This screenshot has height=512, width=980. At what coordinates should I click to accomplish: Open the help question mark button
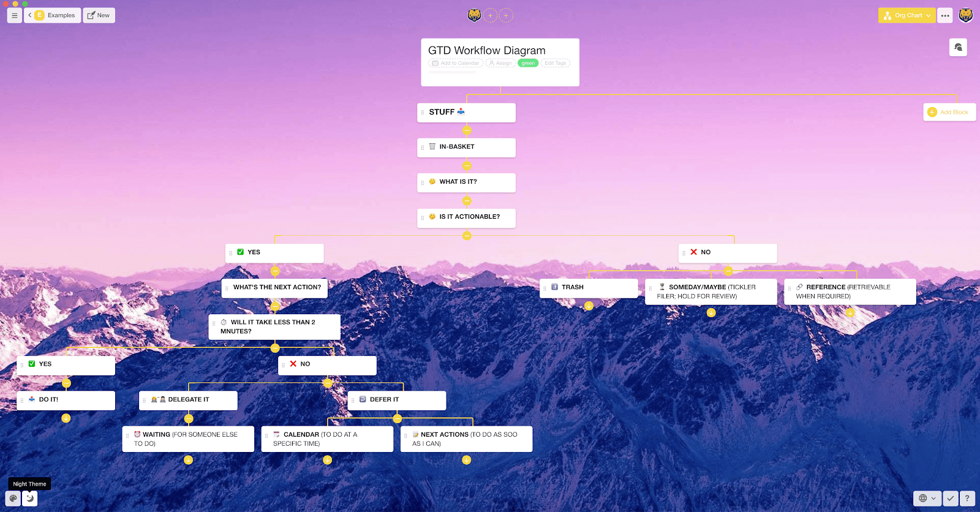tap(967, 499)
